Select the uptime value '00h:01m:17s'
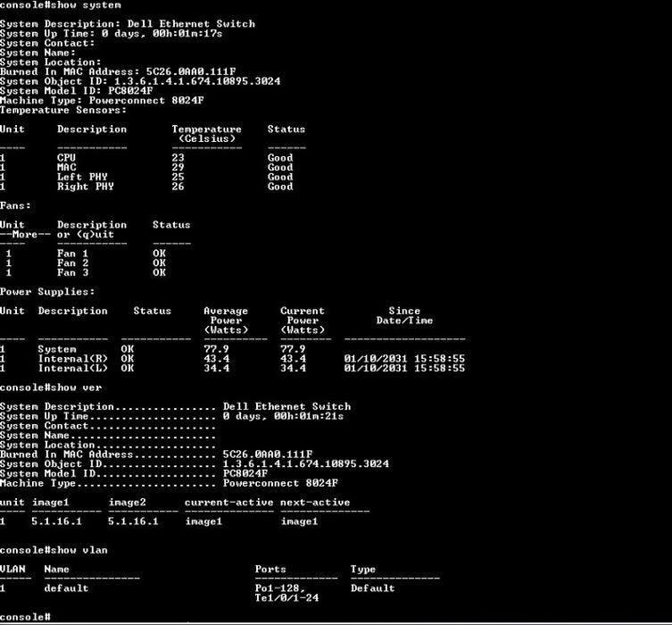 pos(187,33)
